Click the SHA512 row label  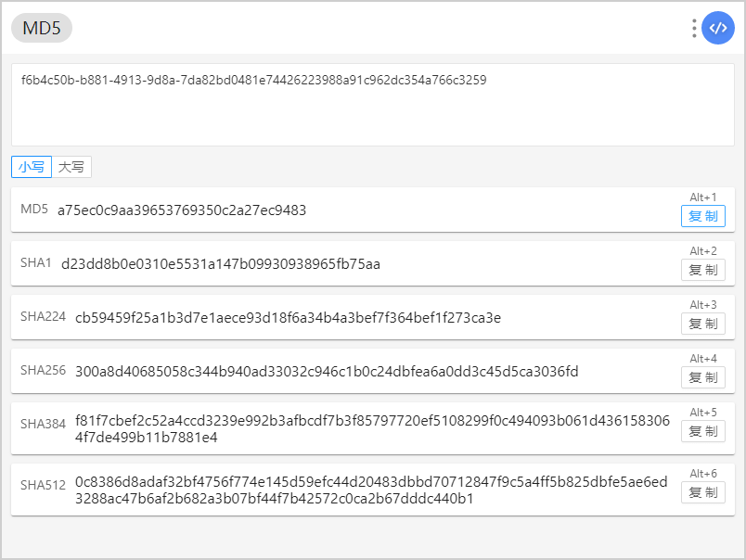pos(43,485)
